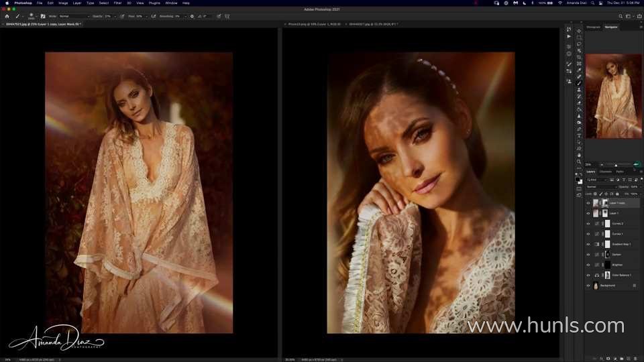Select the Color Balance 1 layer name
The width and height of the screenshot is (644, 362).
(621, 275)
